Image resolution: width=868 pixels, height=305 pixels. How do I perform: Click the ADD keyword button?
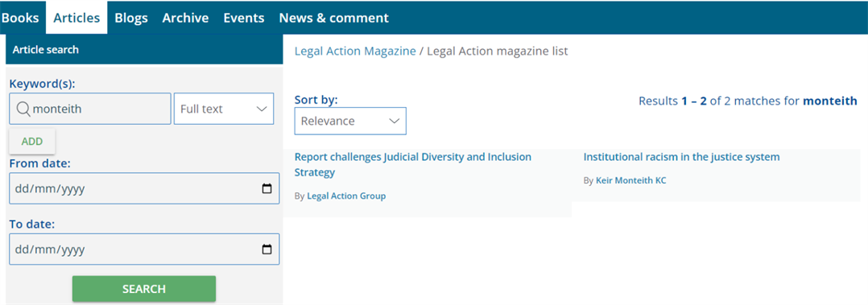tap(32, 142)
